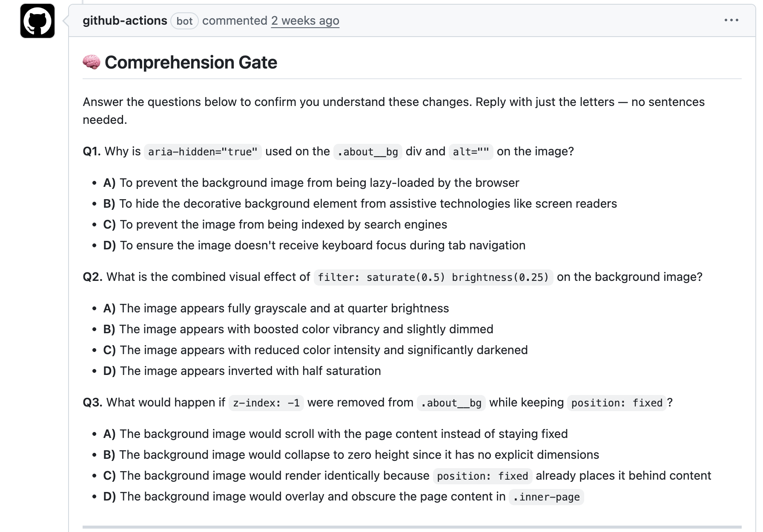Select the .inner-page code snippet in option D
The height and width of the screenshot is (532, 763).
tap(546, 497)
